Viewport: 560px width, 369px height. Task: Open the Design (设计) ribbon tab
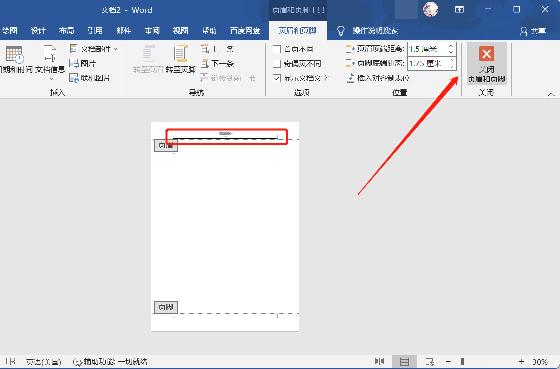(x=38, y=31)
